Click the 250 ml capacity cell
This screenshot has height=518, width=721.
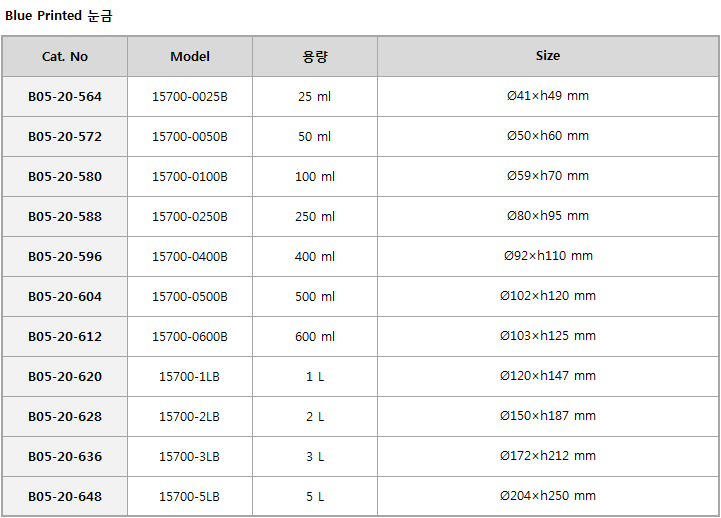[315, 216]
